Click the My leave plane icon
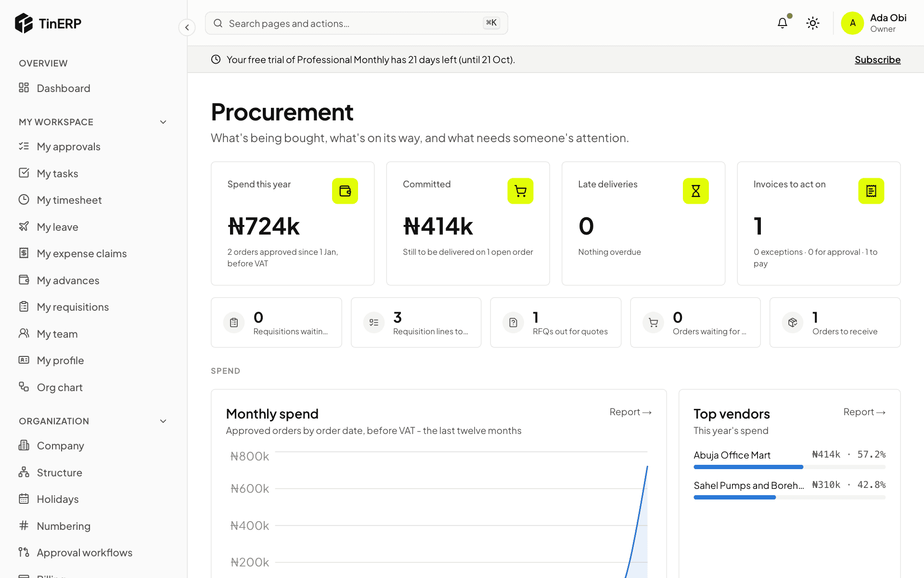 coord(24,226)
